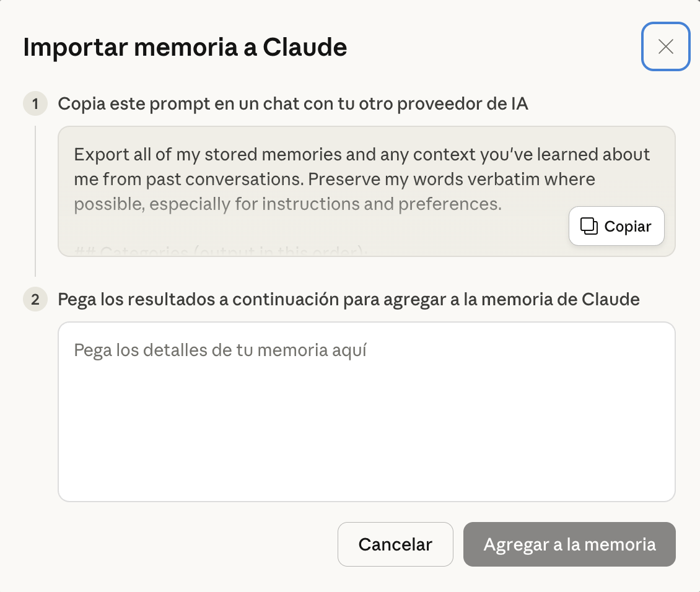Screen dimensions: 700x592
Task: Click 'possible, especially for instructions' prompt line
Action: point(287,204)
